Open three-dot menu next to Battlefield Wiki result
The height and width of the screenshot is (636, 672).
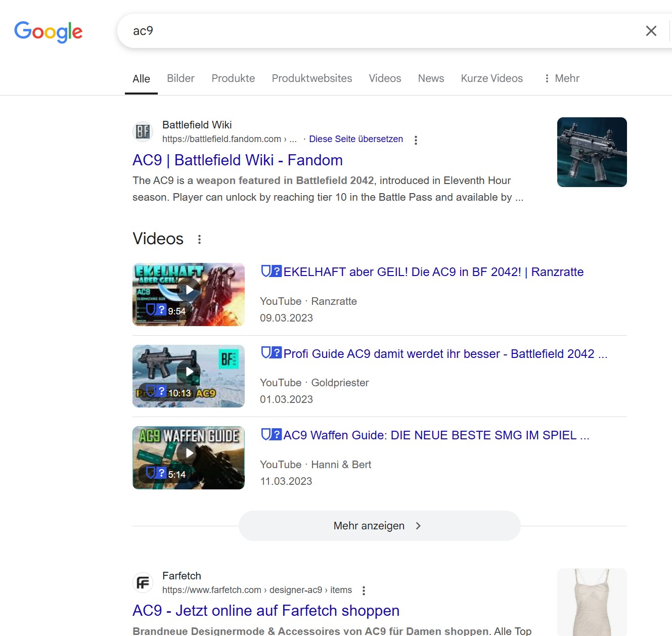coord(416,140)
